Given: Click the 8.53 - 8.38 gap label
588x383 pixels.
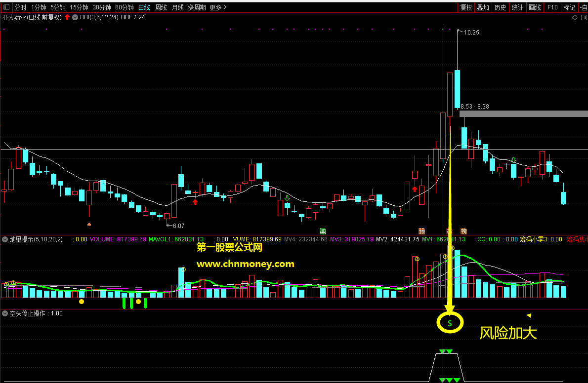Looking at the screenshot, I should pyautogui.click(x=475, y=107).
